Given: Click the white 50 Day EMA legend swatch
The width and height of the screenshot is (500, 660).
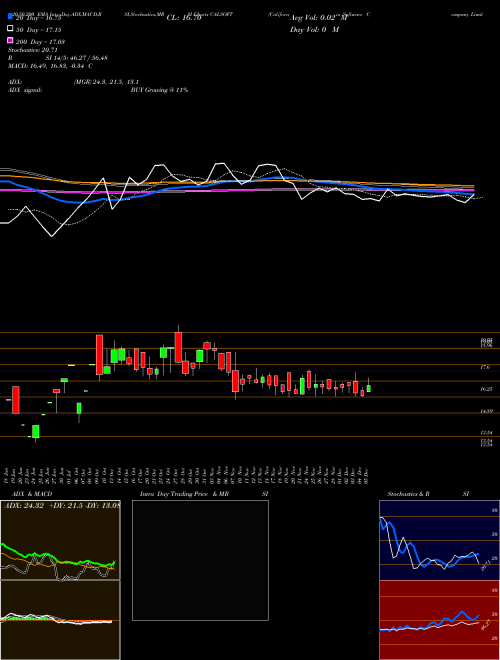Looking at the screenshot, I should coord(10,29).
